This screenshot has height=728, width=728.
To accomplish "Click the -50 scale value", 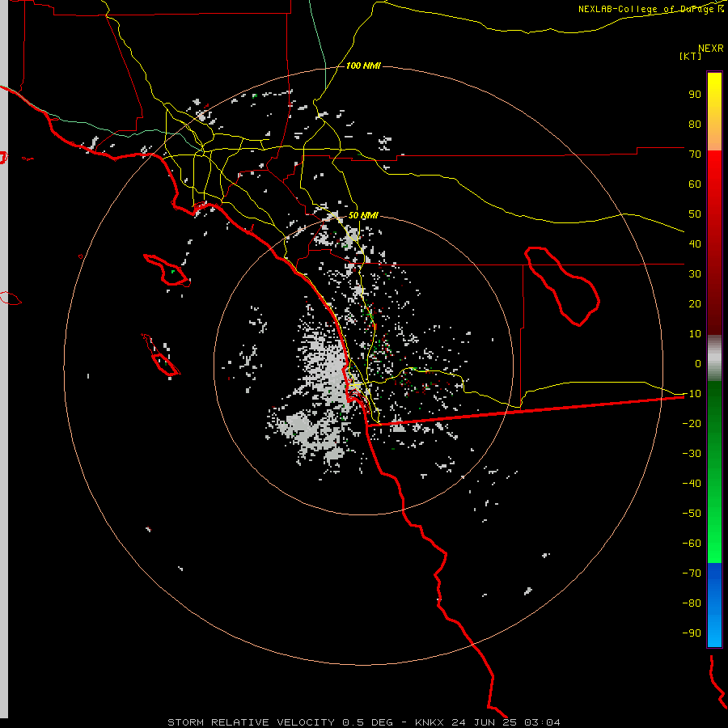I will 692,514.
